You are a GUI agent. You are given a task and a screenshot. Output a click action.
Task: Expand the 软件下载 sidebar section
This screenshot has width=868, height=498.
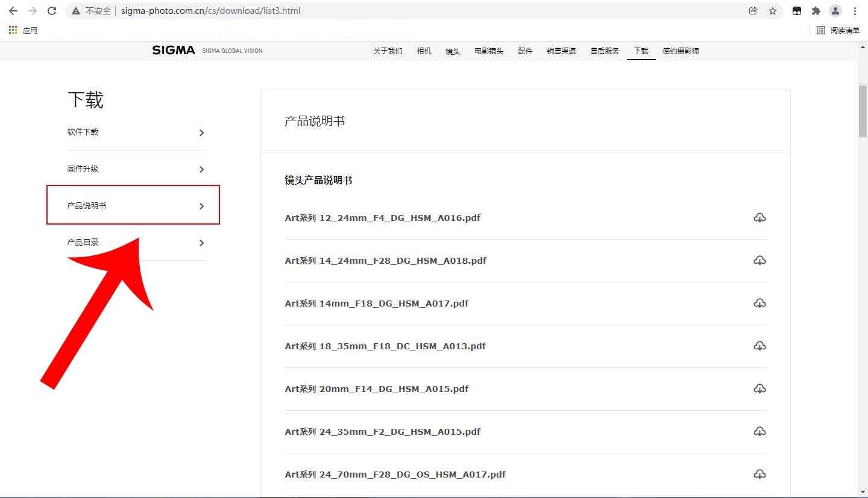pyautogui.click(x=83, y=132)
